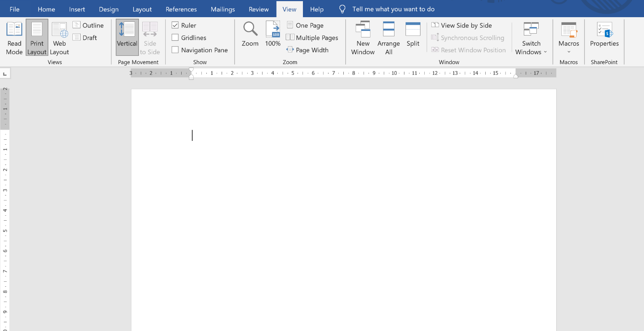Open SharePoint Properties
This screenshot has height=331, width=644.
604,34
